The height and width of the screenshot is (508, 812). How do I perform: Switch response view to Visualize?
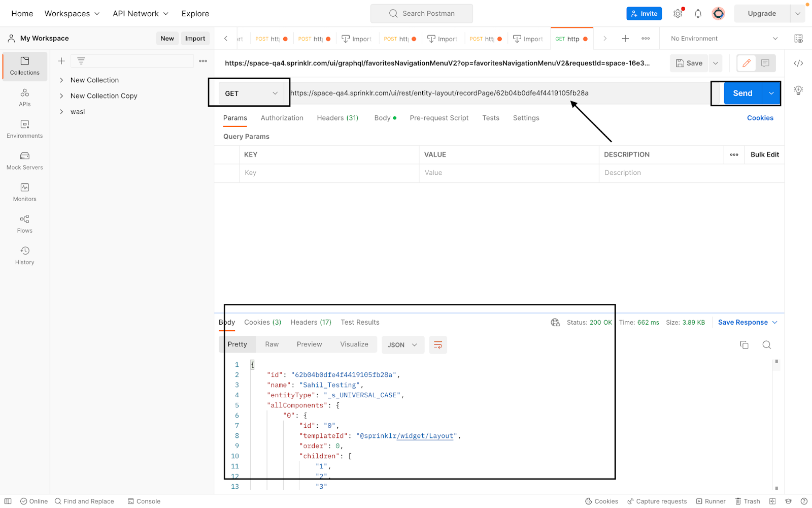coord(354,344)
